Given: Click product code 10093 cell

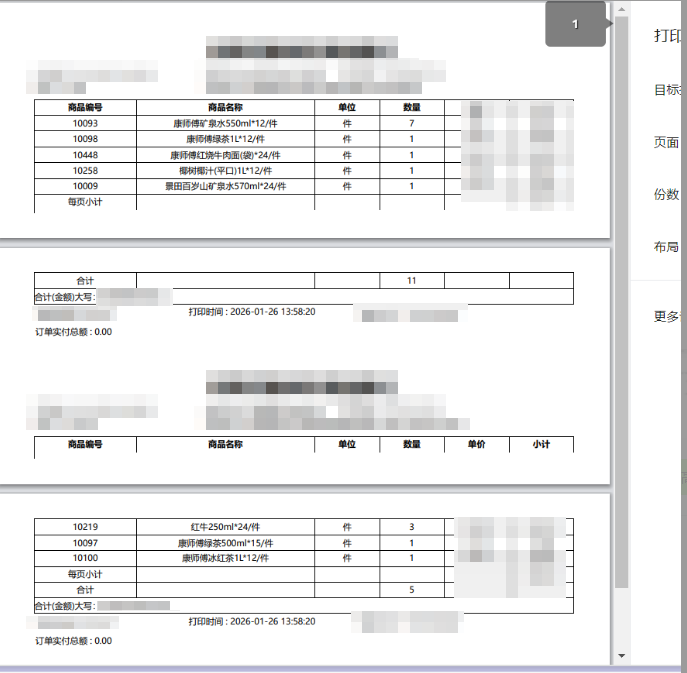Looking at the screenshot, I should [85, 123].
